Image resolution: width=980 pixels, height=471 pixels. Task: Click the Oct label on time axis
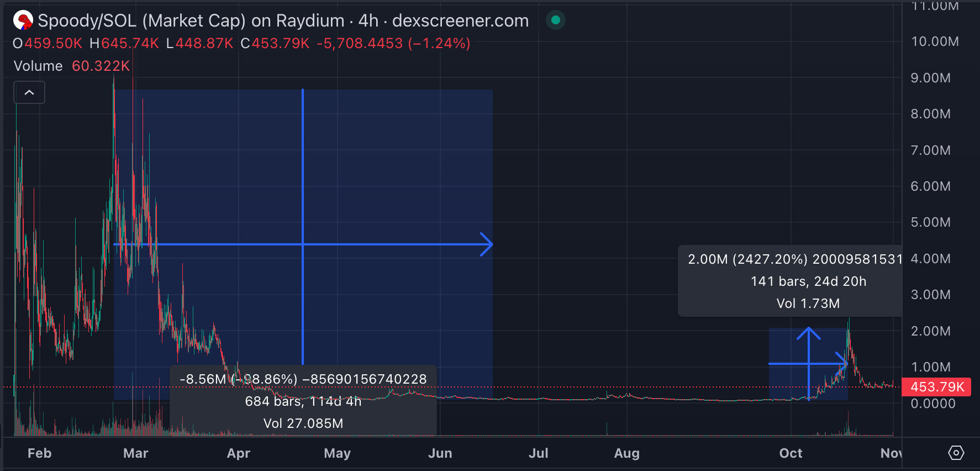pos(791,453)
